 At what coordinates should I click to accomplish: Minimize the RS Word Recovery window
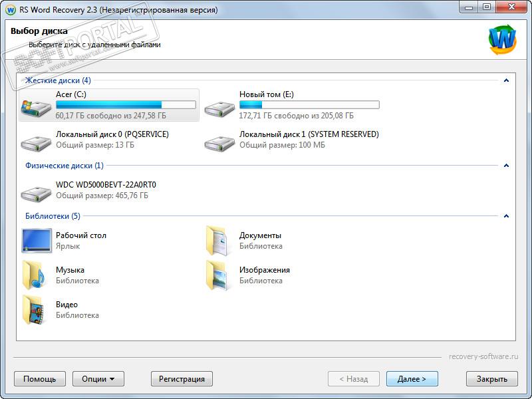[x=469, y=7]
